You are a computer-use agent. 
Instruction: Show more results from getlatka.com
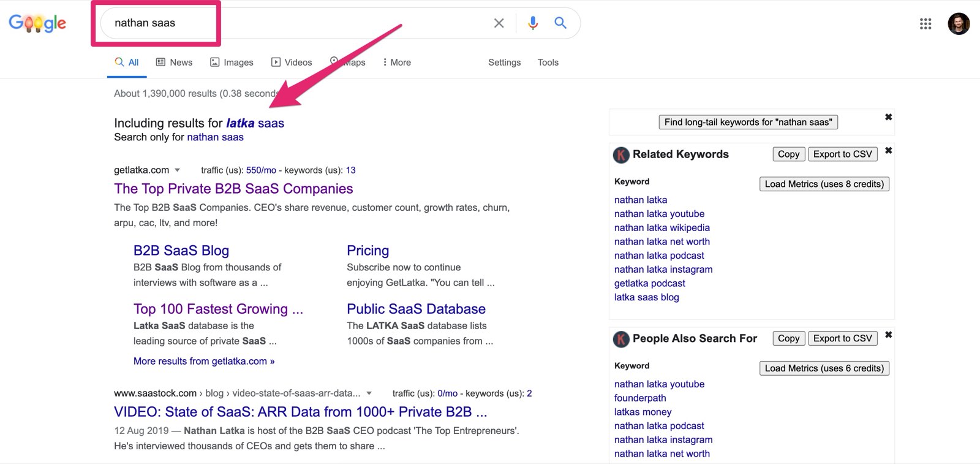(x=204, y=362)
